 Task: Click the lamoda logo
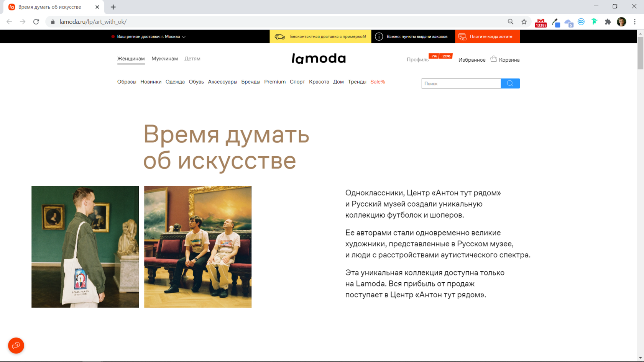[x=319, y=58]
